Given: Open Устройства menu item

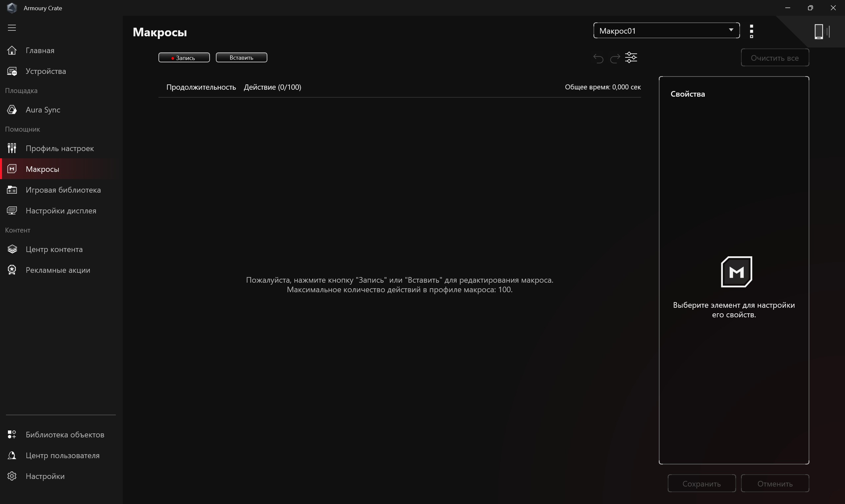Looking at the screenshot, I should coord(61,71).
